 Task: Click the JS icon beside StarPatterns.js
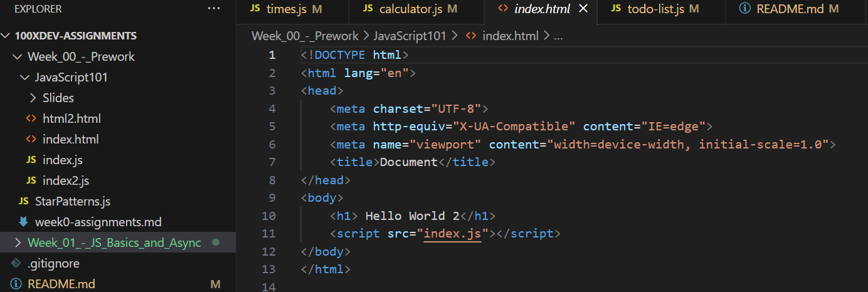coord(23,201)
